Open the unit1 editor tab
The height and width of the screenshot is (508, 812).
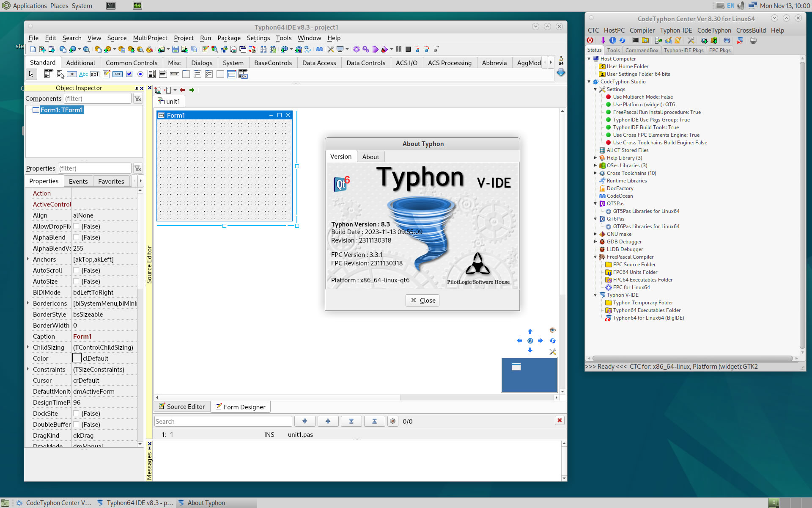(169, 101)
